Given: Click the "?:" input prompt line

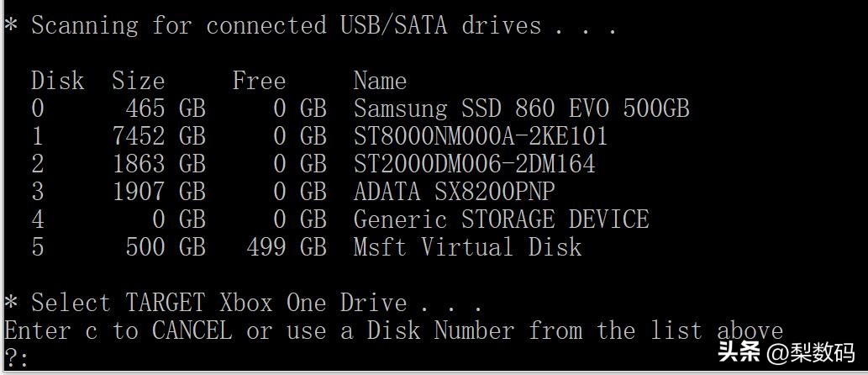Looking at the screenshot, I should point(17,358).
